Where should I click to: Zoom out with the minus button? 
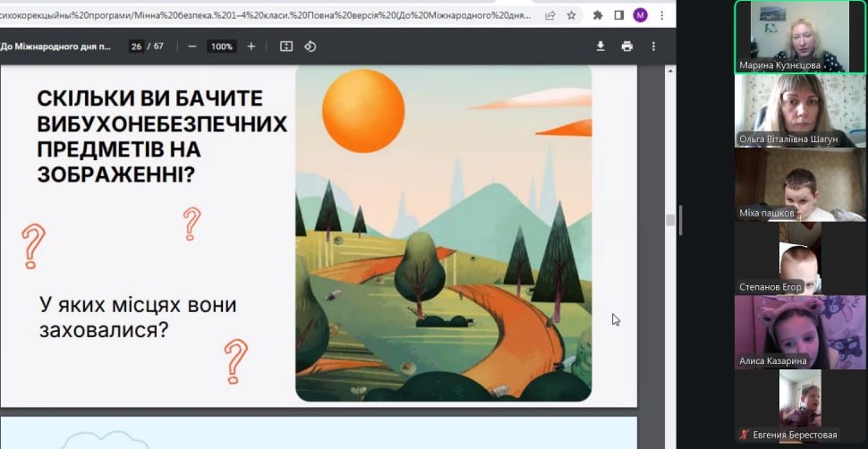192,47
